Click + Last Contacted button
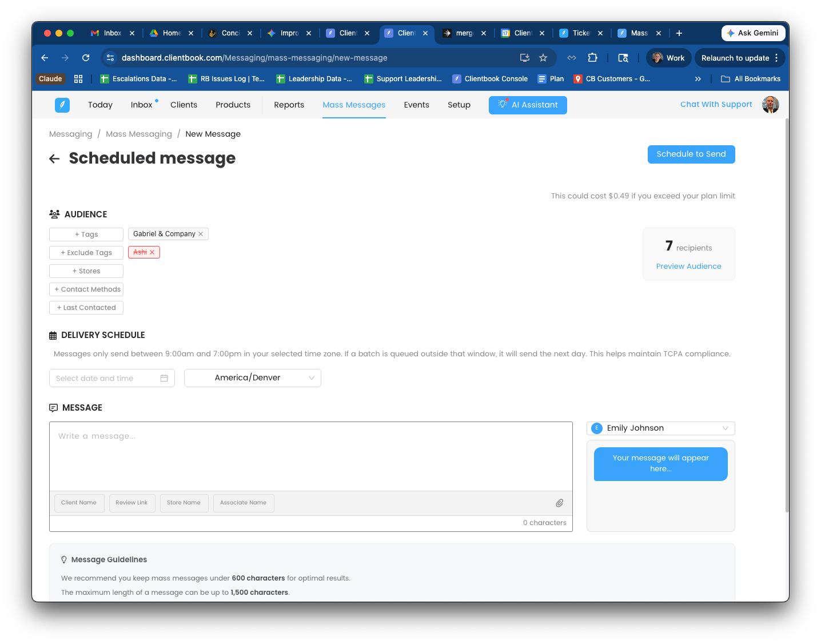 tap(86, 308)
